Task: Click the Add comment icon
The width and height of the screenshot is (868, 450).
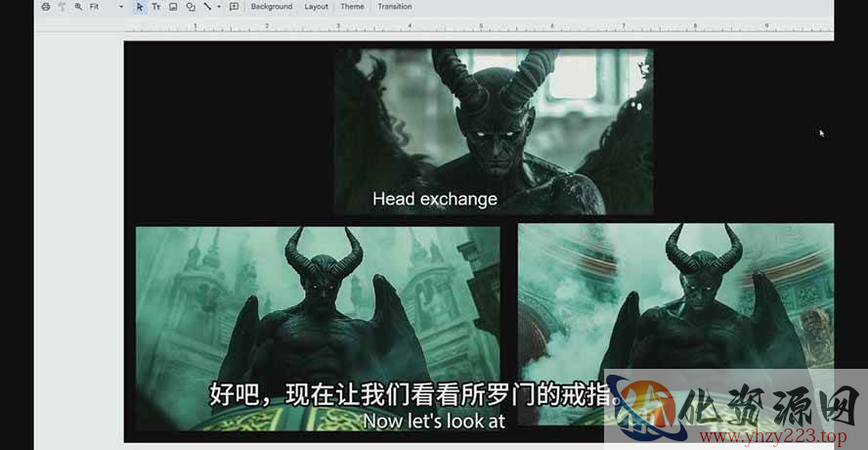Action: (235, 7)
